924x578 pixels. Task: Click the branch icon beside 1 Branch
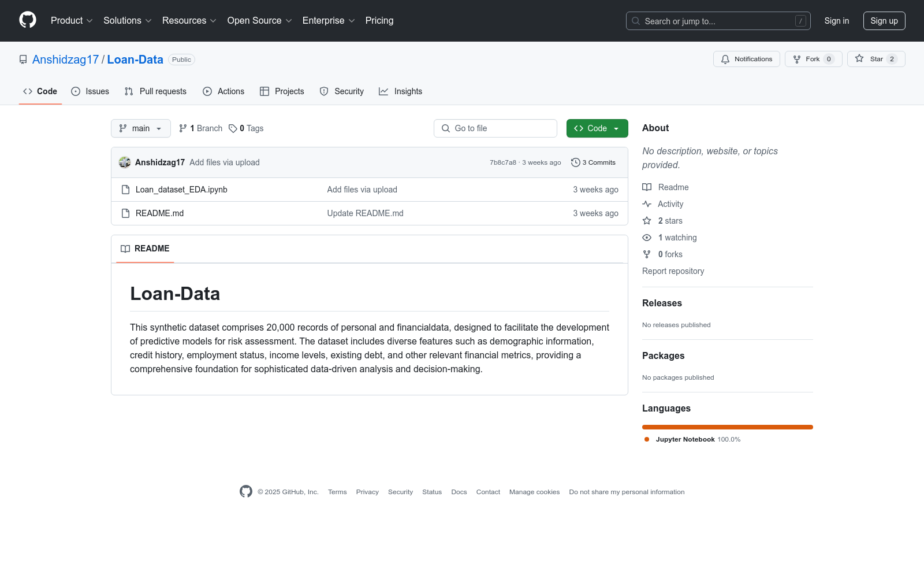[x=183, y=128]
